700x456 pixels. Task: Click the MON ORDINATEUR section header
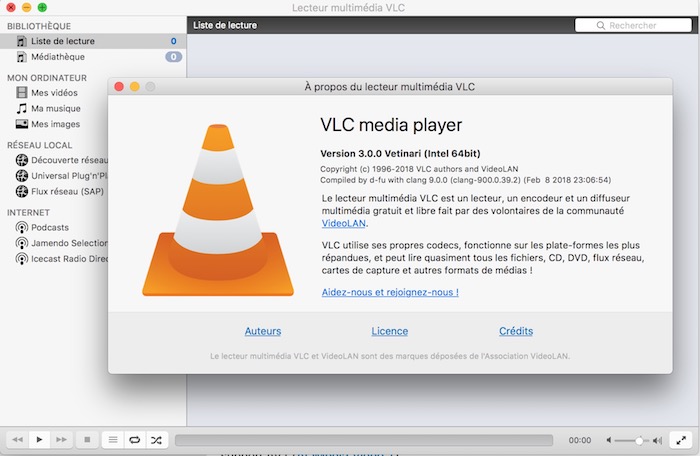coord(47,78)
